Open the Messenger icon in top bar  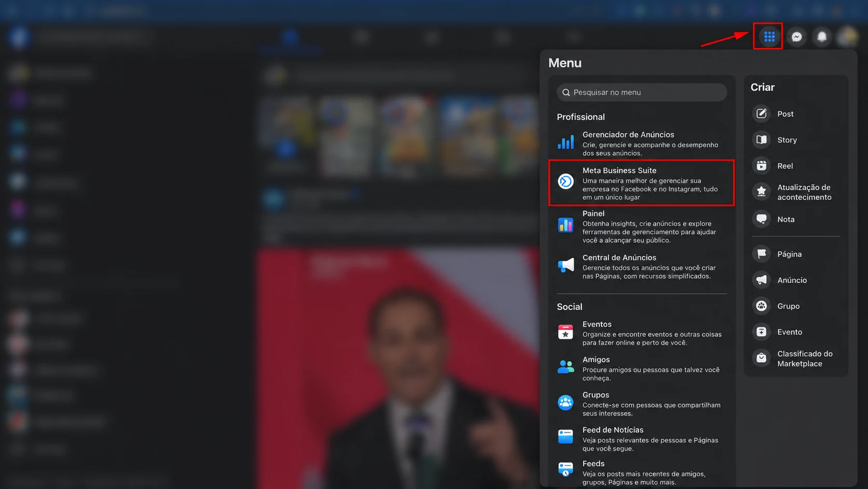pos(796,36)
